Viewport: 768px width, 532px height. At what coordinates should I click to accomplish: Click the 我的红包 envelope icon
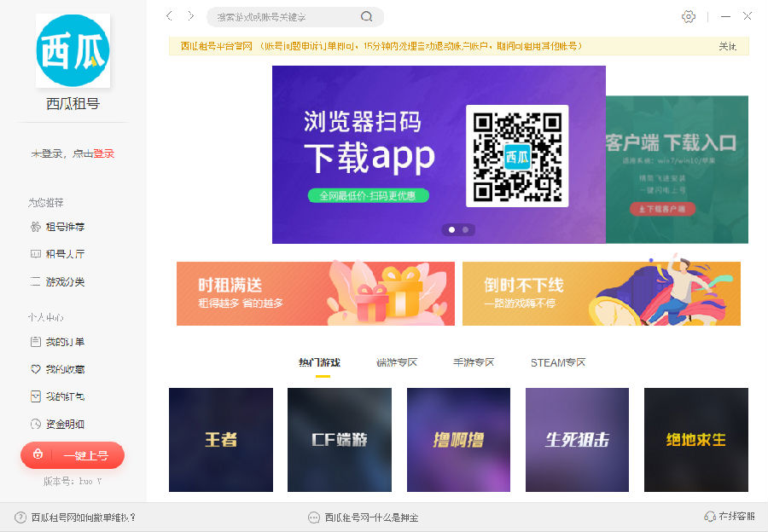point(35,396)
